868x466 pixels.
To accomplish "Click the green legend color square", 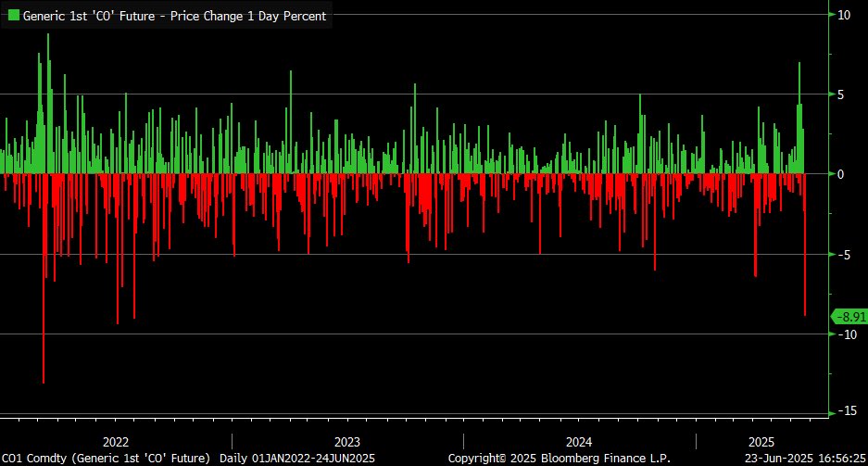I will pyautogui.click(x=13, y=16).
